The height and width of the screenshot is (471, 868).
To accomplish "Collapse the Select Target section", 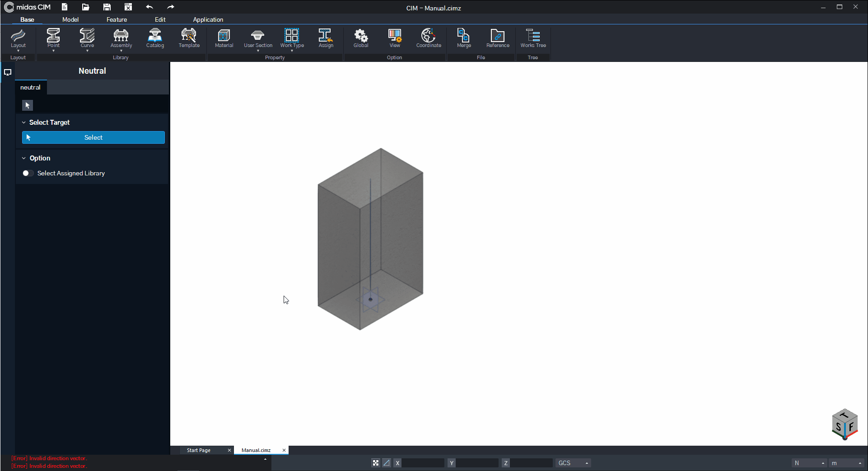I will point(24,122).
